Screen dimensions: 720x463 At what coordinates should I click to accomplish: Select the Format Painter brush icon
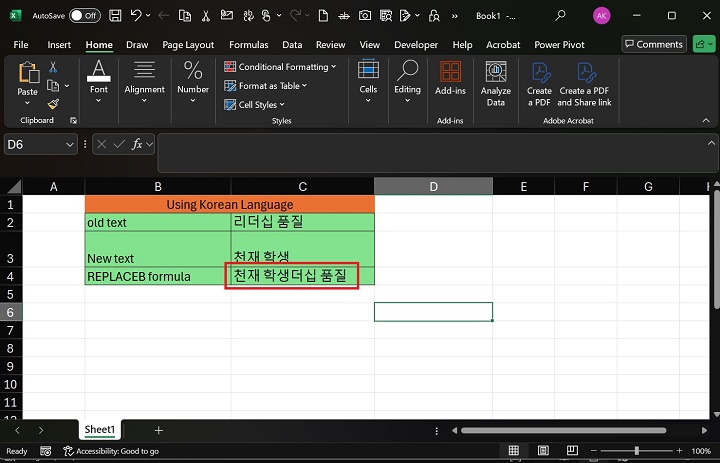[53, 104]
